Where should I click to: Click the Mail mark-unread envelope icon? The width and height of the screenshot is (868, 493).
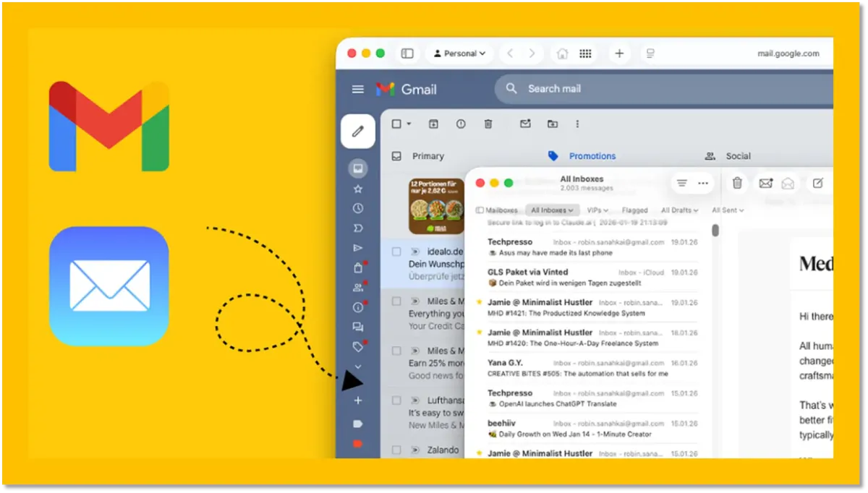coord(765,184)
